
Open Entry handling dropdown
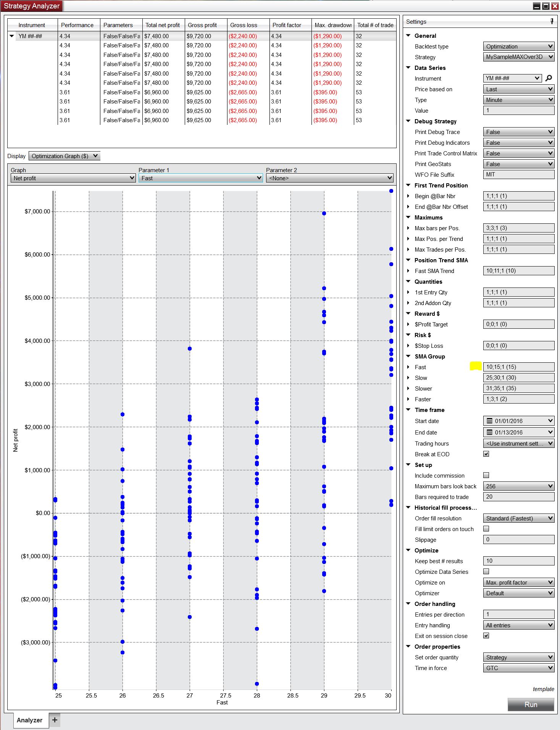tap(518, 625)
